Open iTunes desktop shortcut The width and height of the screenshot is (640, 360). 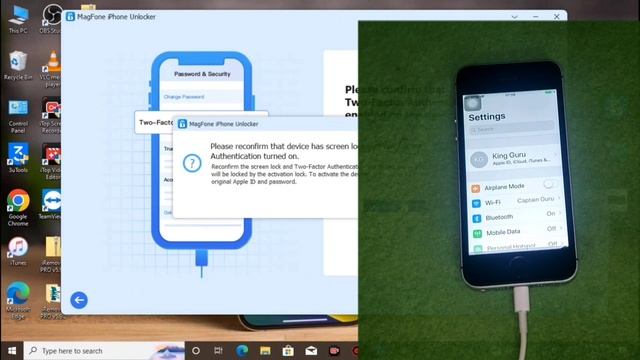coord(18,251)
